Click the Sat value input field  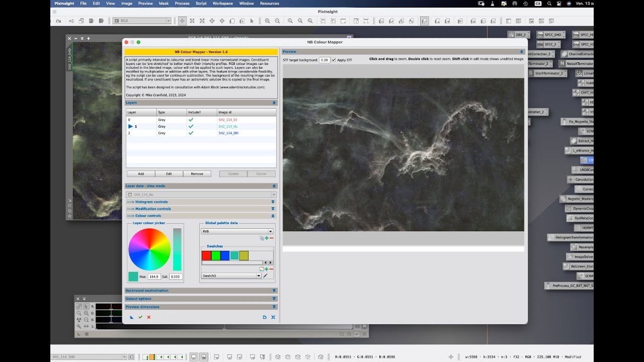[175, 277]
